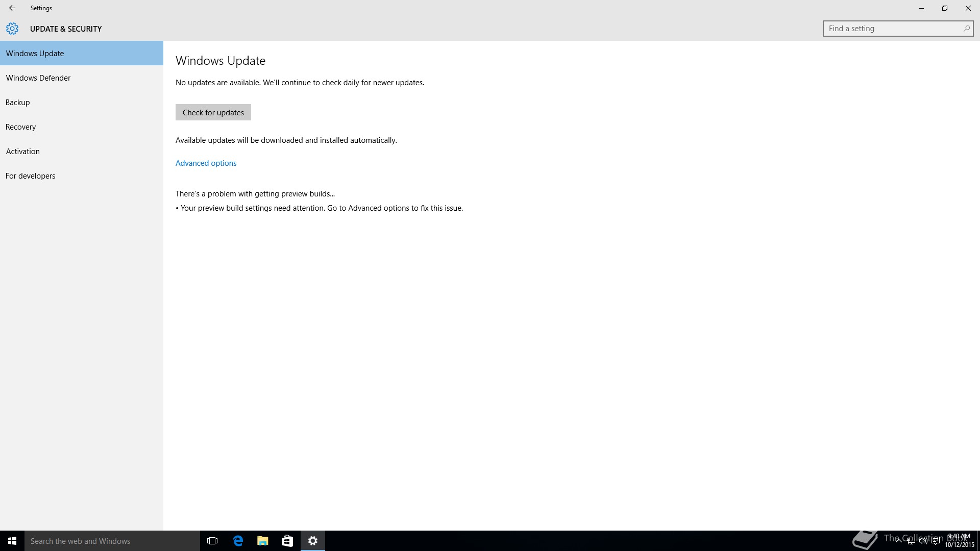The height and width of the screenshot is (551, 980).
Task: Close the Settings window
Action: (968, 8)
